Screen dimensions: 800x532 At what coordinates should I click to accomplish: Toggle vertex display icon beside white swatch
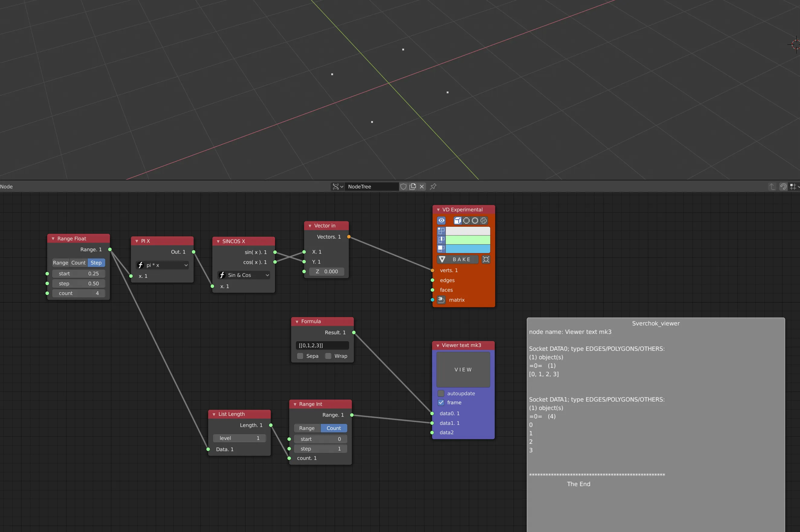point(441,231)
